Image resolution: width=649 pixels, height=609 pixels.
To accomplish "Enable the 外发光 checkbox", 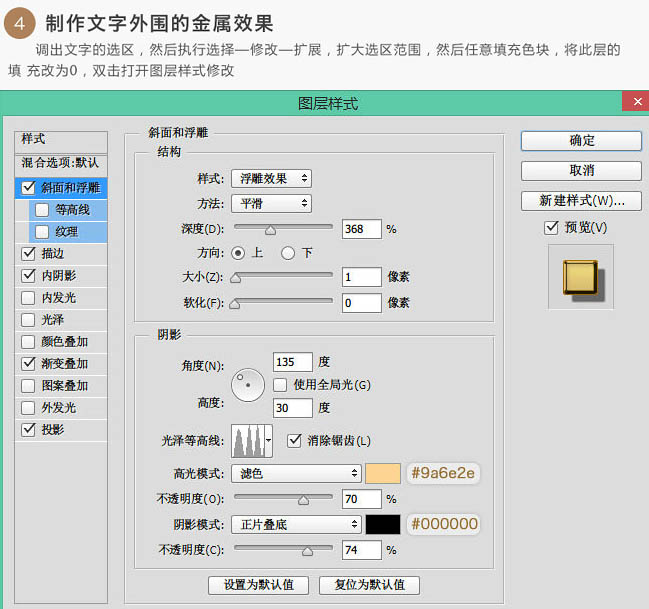I will [28, 407].
